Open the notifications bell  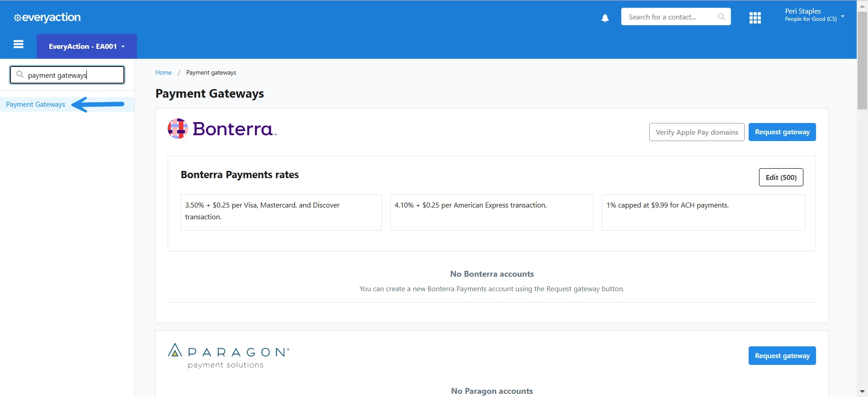[605, 18]
